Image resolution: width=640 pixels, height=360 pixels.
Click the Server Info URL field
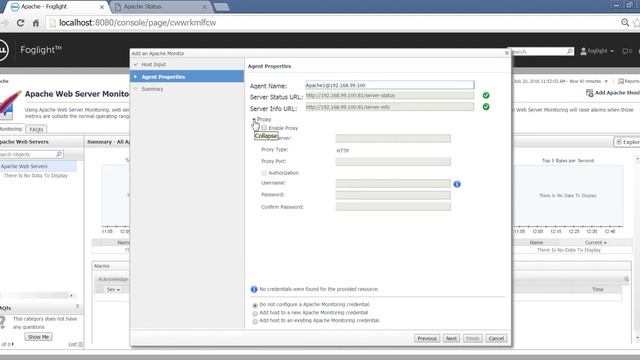390,107
